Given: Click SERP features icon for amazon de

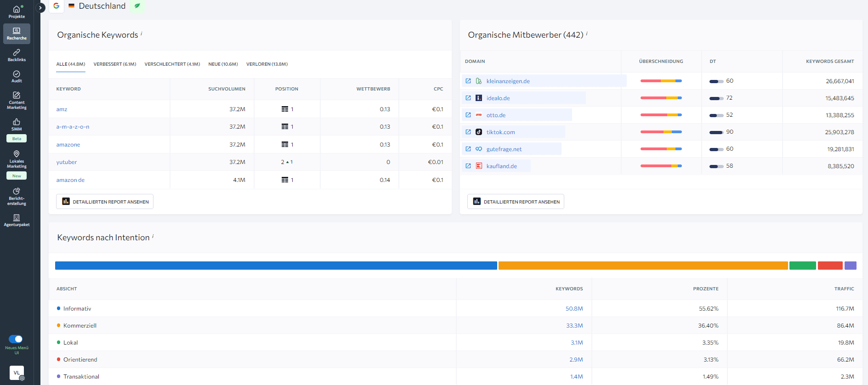Looking at the screenshot, I should point(285,180).
